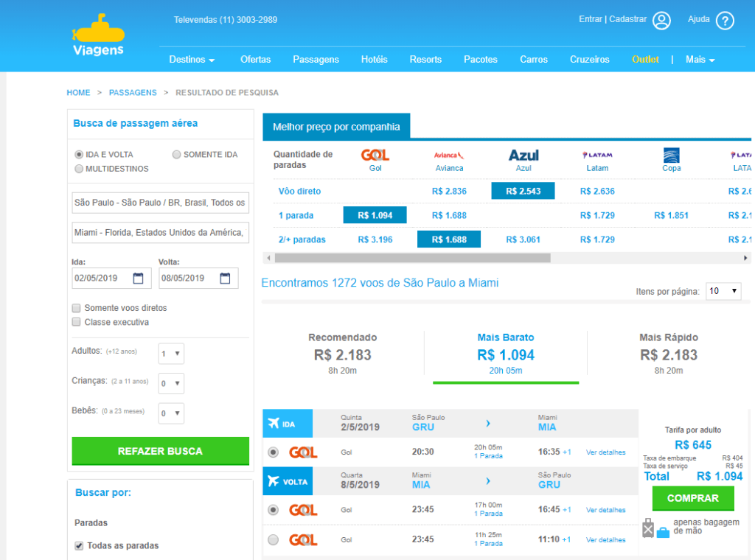This screenshot has width=755, height=560.
Task: Open the user account profile icon
Action: [x=661, y=21]
